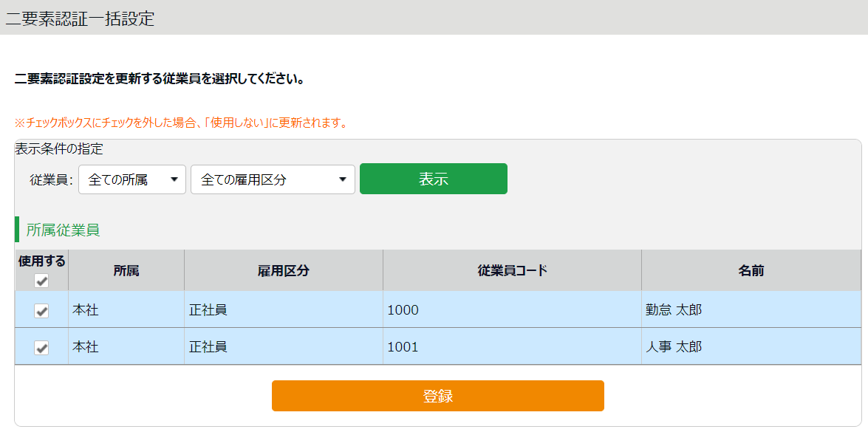Click the orange 登録 button
The height and width of the screenshot is (432, 868).
point(437,396)
